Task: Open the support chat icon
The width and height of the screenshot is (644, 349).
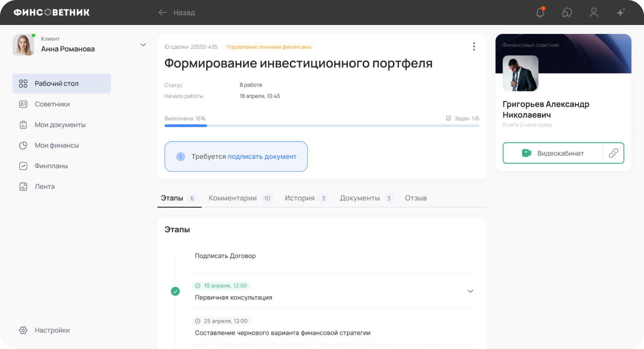Action: [567, 12]
